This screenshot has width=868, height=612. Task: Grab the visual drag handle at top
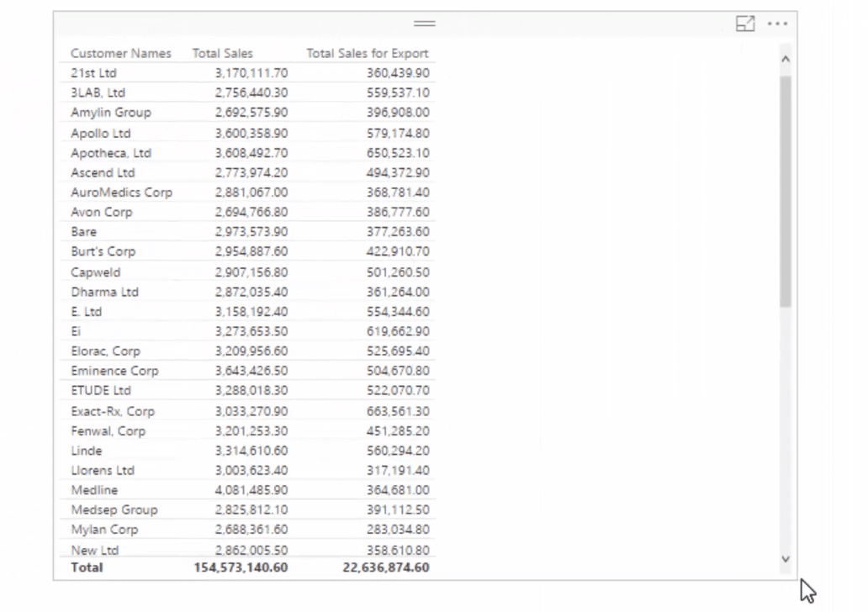(x=425, y=24)
